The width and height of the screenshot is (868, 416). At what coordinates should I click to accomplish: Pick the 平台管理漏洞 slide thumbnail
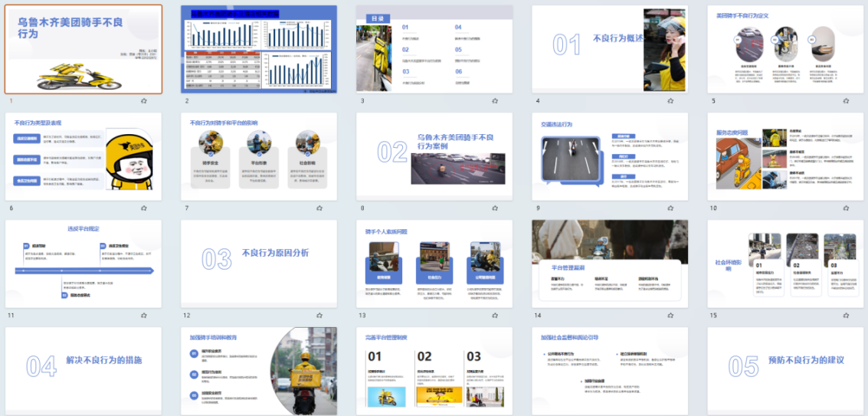coord(610,264)
